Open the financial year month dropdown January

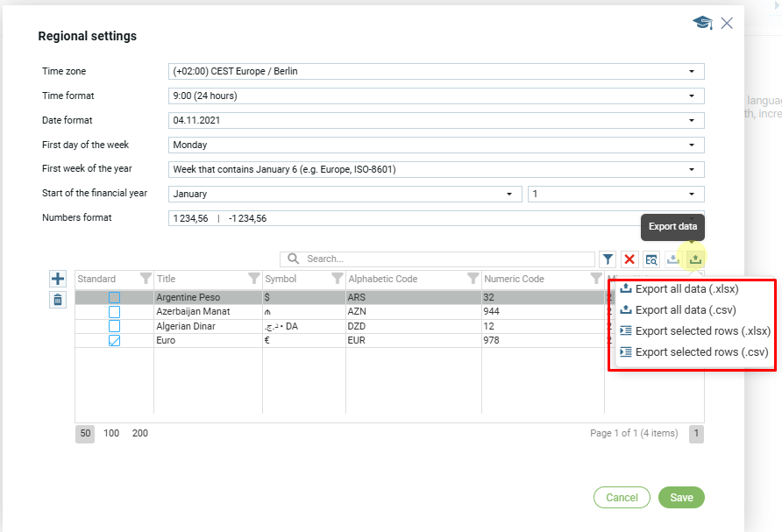click(x=345, y=195)
